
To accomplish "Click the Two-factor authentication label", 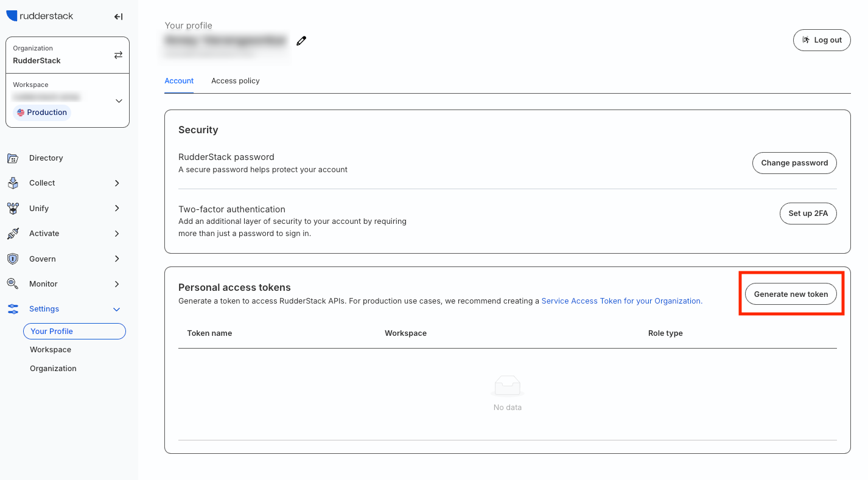I will point(232,209).
